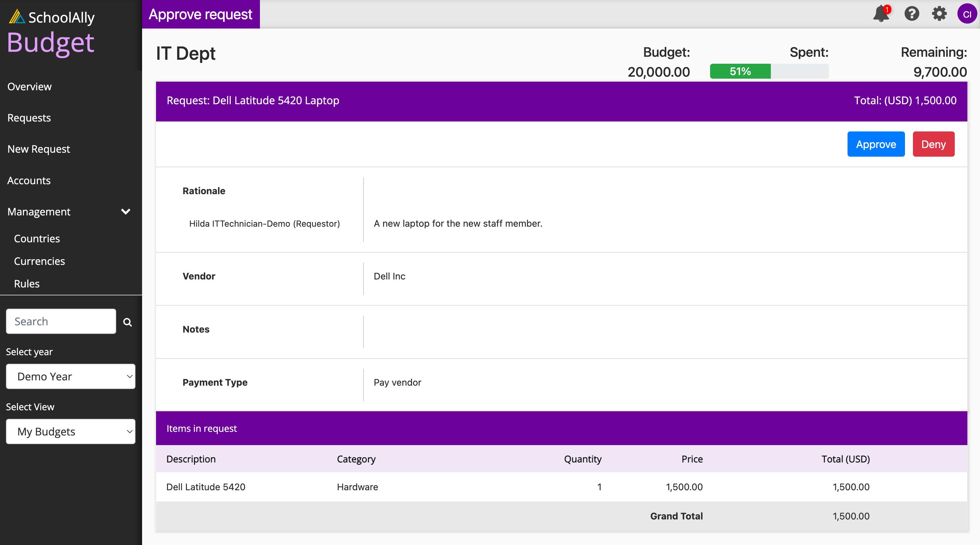Focus the Search input field
The width and height of the screenshot is (980, 545).
(61, 321)
